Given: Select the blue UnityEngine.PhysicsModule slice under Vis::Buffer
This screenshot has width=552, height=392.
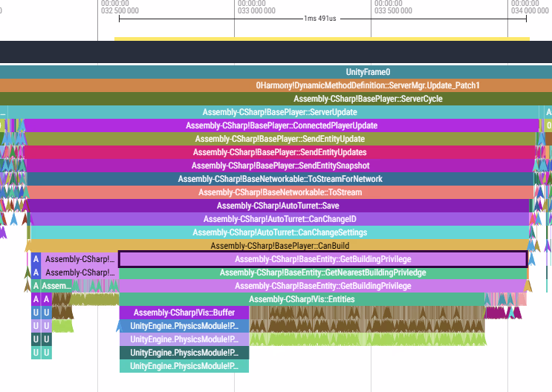Looking at the screenshot, I should coord(184,326).
